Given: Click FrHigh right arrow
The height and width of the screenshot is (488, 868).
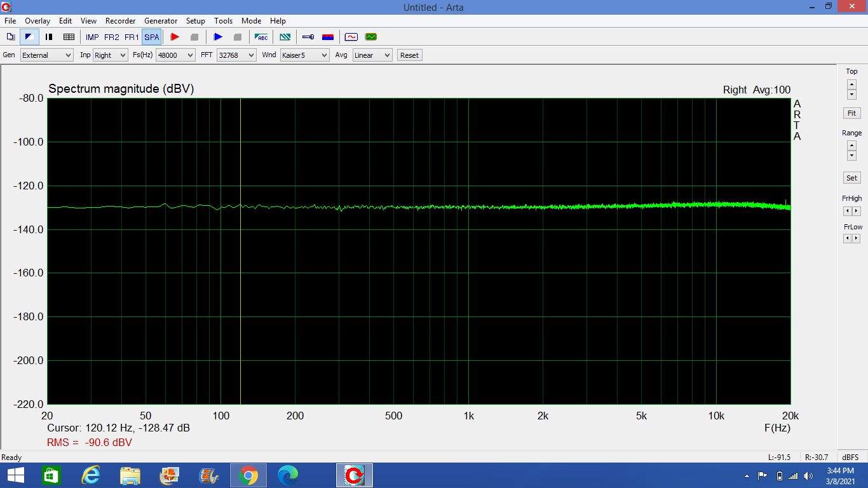Looking at the screenshot, I should pyautogui.click(x=856, y=211).
